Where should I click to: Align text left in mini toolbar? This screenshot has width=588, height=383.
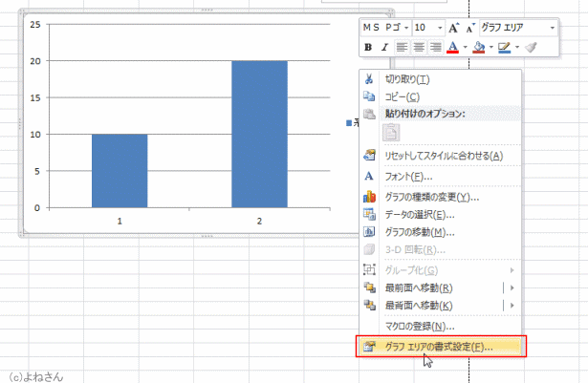(402, 47)
